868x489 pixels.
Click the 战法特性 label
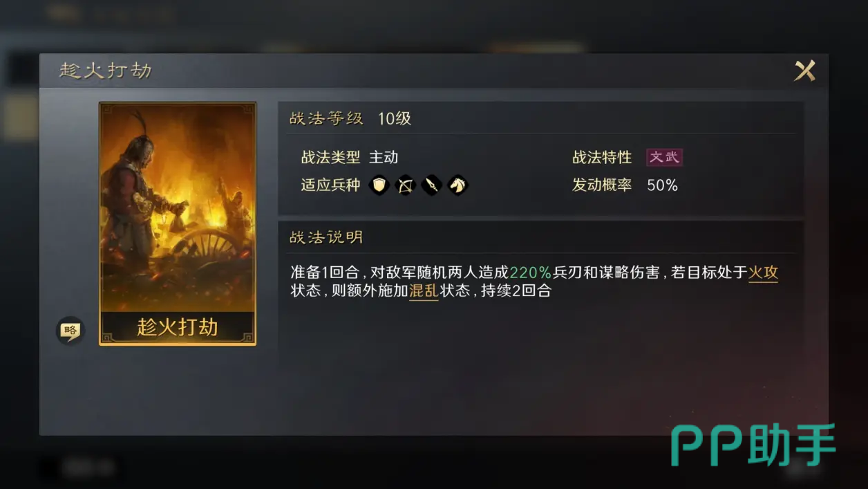point(602,157)
